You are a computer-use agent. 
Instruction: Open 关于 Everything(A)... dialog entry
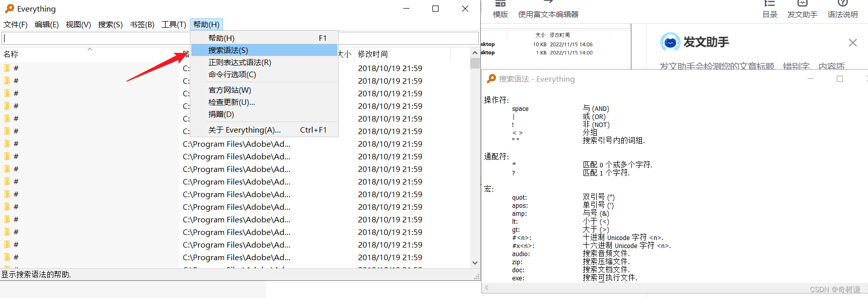coord(264,130)
